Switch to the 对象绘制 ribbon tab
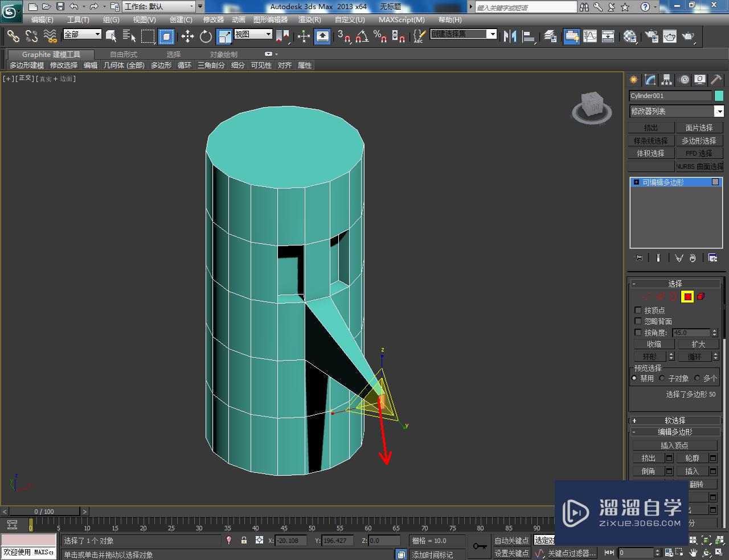Image resolution: width=729 pixels, height=560 pixels. click(x=224, y=55)
